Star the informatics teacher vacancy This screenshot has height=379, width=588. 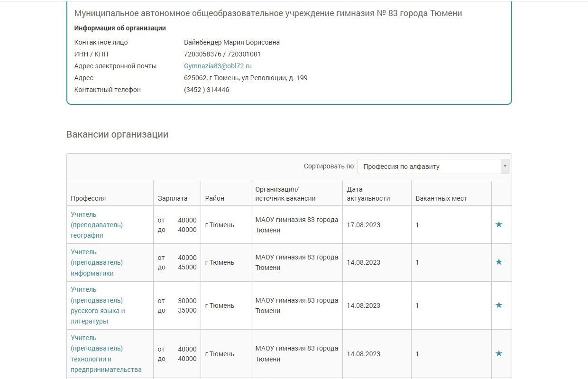498,262
